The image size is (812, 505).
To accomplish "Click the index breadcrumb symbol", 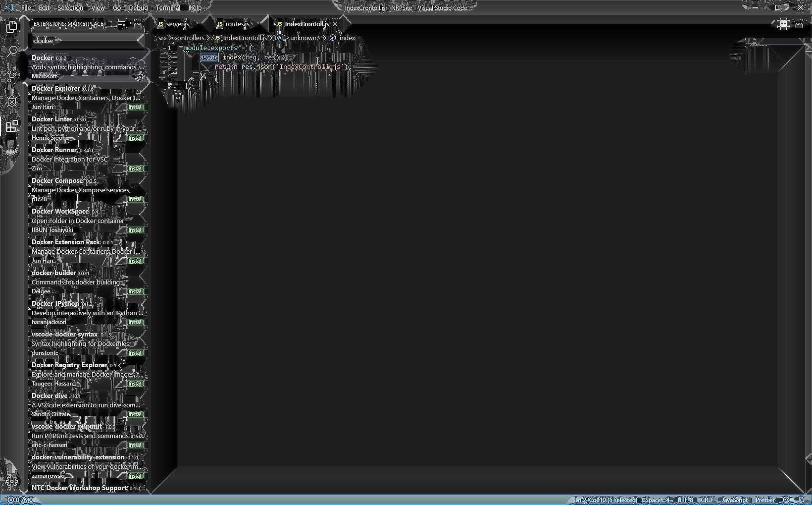I will coord(343,38).
